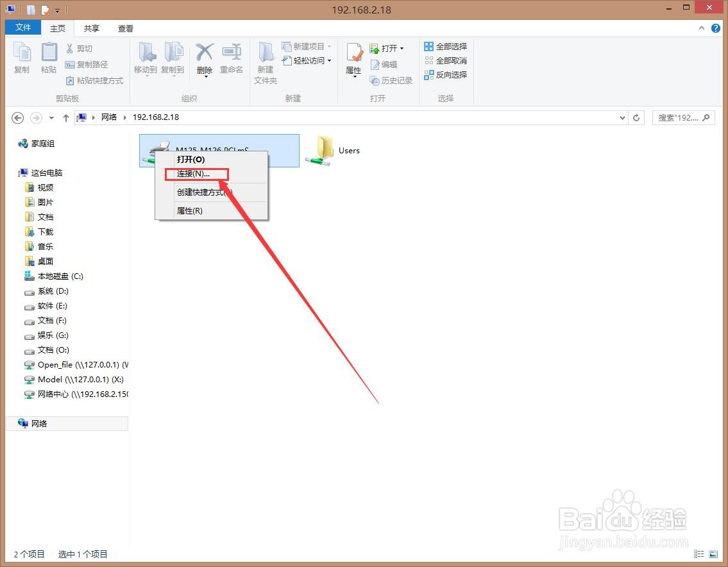Open 娱乐 (G:) drive in sidebar
This screenshot has height=567, width=728.
point(46,335)
